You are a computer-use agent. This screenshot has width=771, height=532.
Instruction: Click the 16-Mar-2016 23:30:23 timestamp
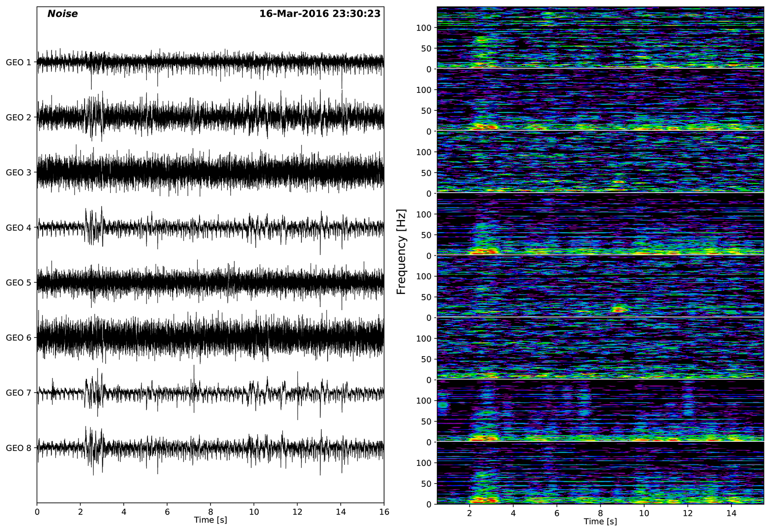[320, 14]
